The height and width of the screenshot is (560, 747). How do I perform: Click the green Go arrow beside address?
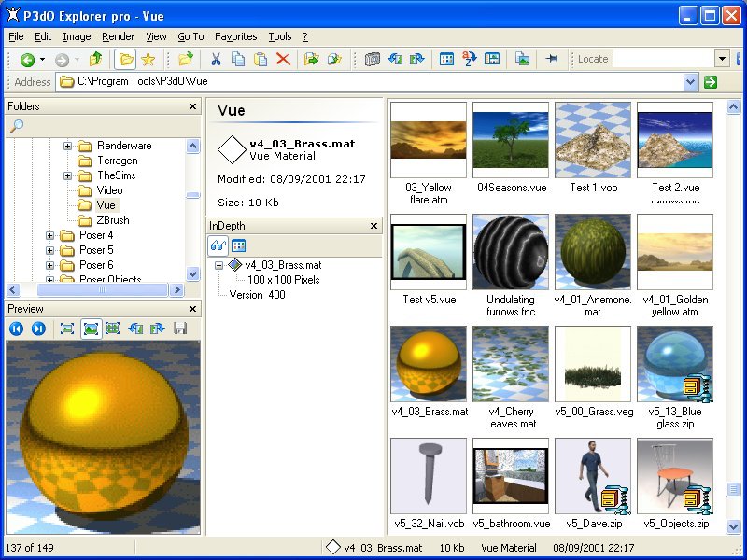[710, 82]
